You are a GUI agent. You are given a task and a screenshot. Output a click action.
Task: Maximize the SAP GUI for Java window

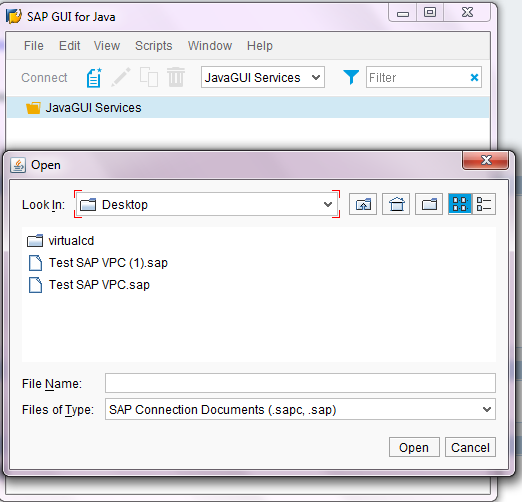pyautogui.click(x=430, y=13)
